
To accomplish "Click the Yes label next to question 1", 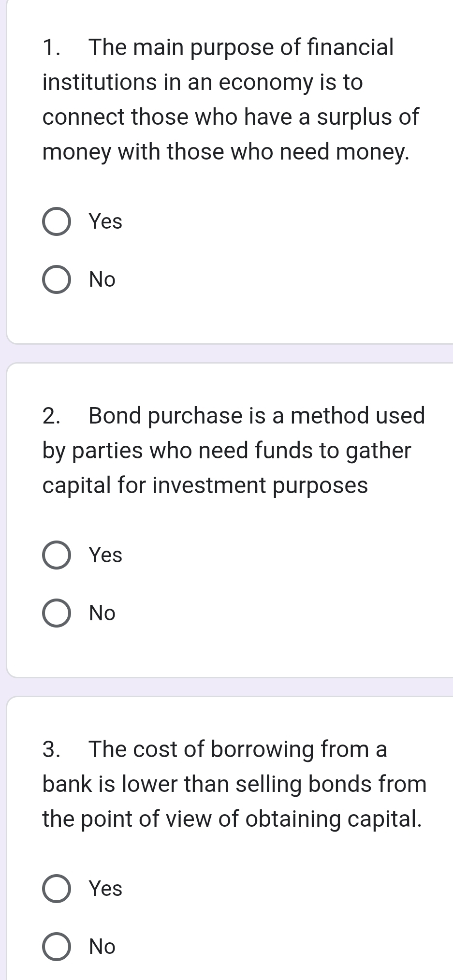I will pos(104,222).
